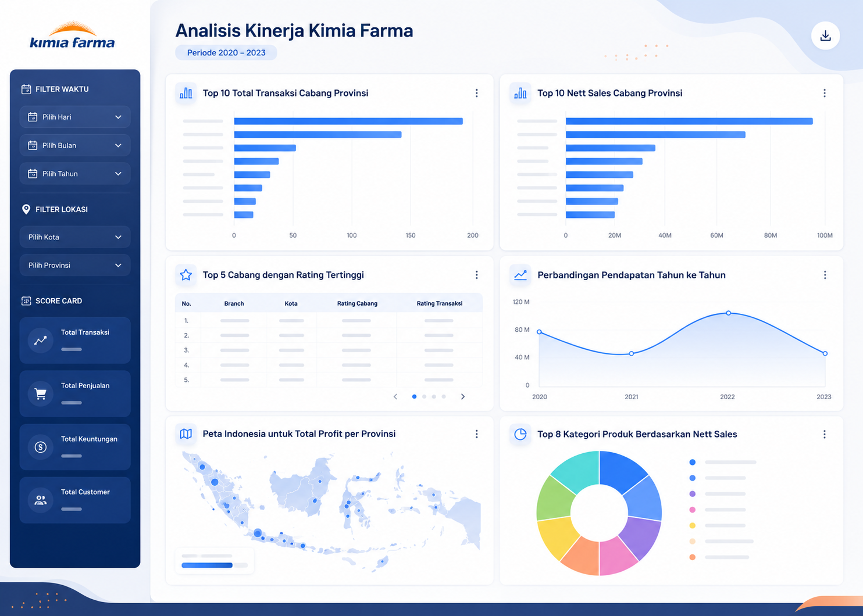
Task: Click the Kota column header
Action: [x=291, y=303]
